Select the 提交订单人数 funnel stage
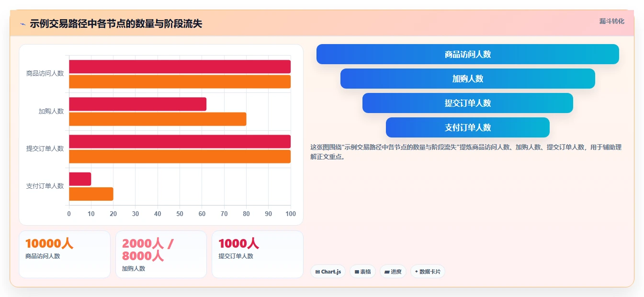The height and width of the screenshot is (297, 644). [x=467, y=103]
